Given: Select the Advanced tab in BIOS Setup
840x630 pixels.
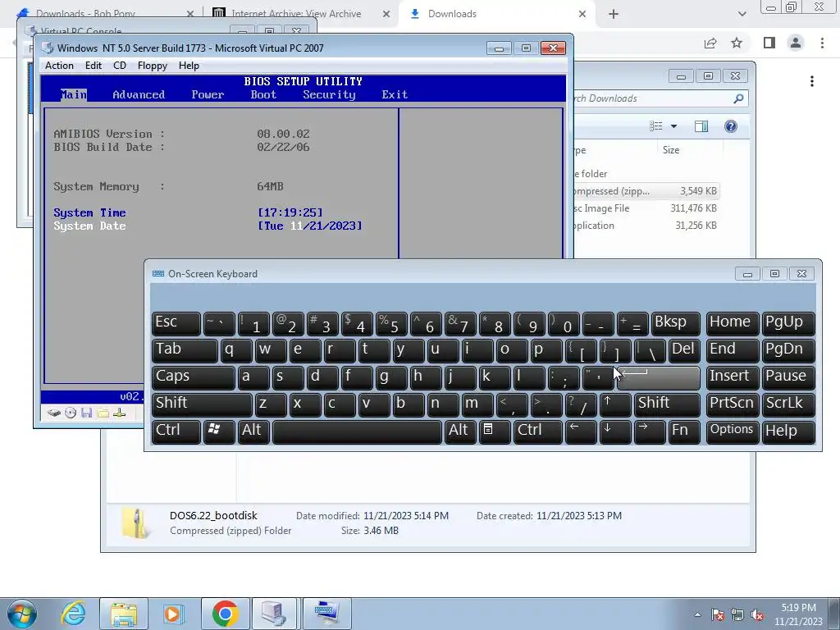Looking at the screenshot, I should [139, 95].
